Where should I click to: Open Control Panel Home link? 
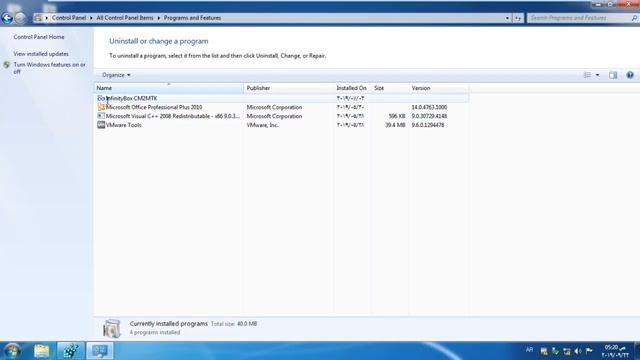click(x=39, y=37)
